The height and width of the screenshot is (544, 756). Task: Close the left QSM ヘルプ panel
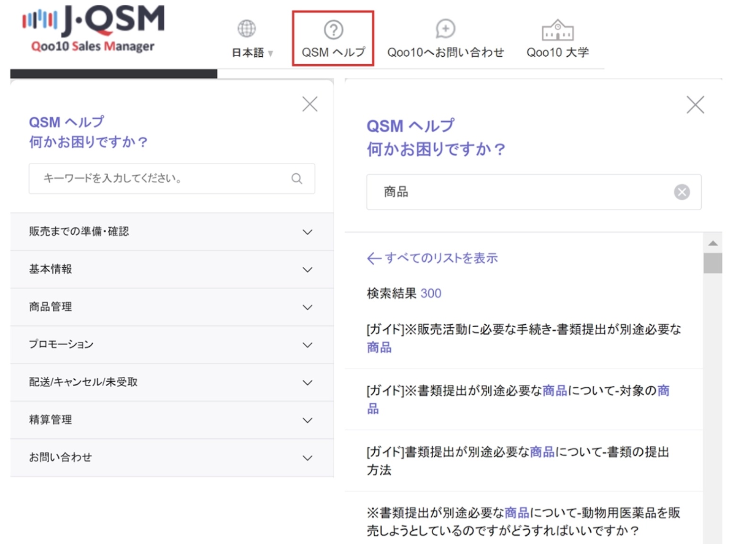coord(310,103)
